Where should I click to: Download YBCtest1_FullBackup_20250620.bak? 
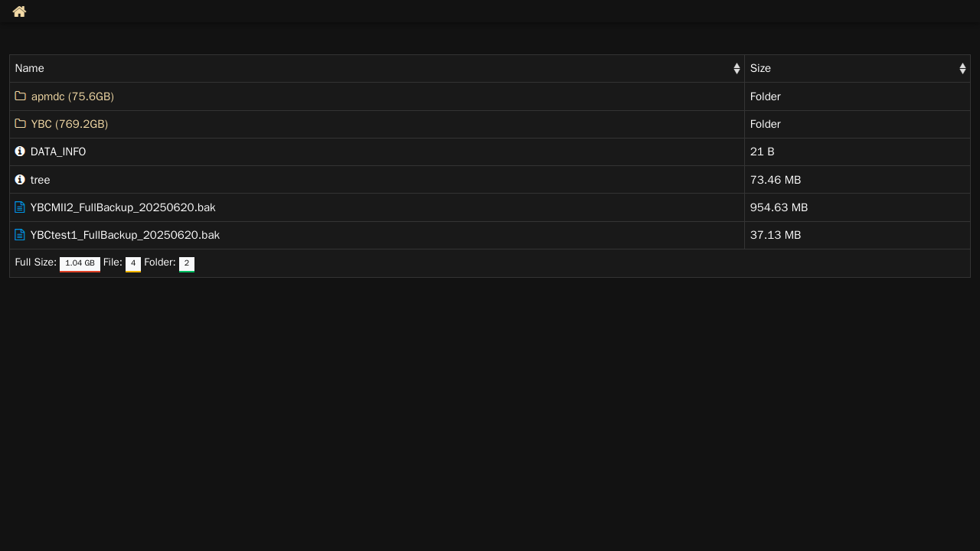click(125, 235)
